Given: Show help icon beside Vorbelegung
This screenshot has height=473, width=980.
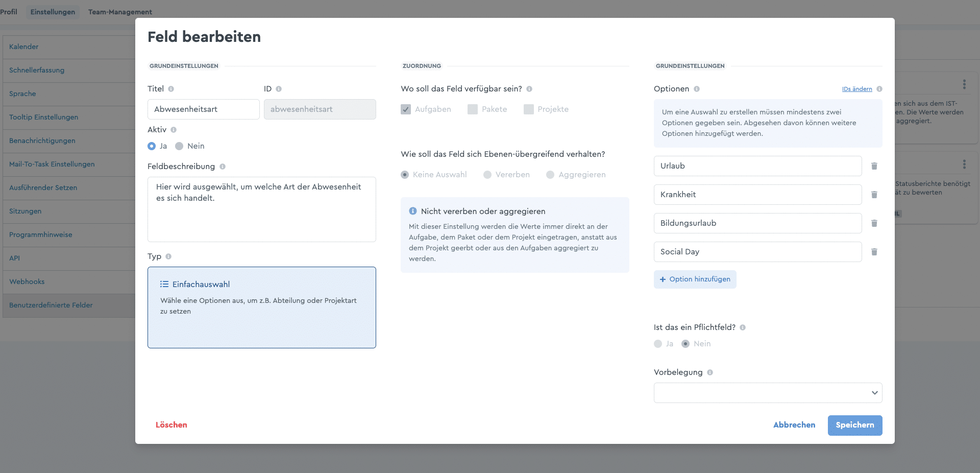Looking at the screenshot, I should (710, 372).
